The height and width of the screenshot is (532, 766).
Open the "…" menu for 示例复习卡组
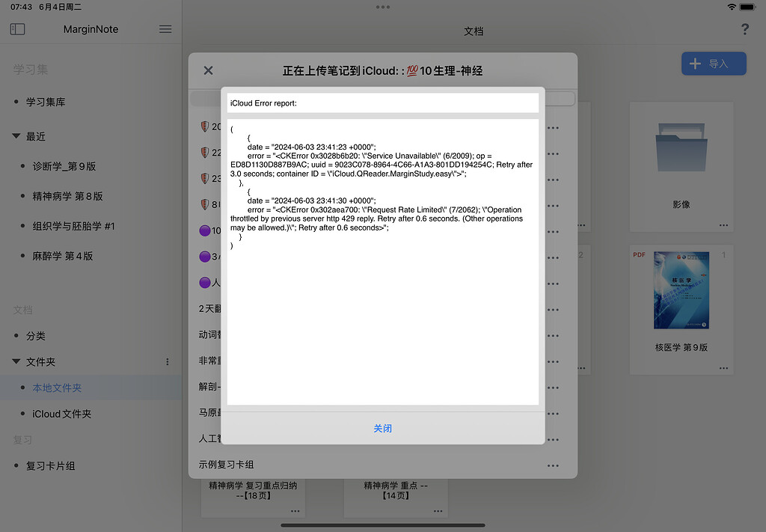[x=553, y=464]
